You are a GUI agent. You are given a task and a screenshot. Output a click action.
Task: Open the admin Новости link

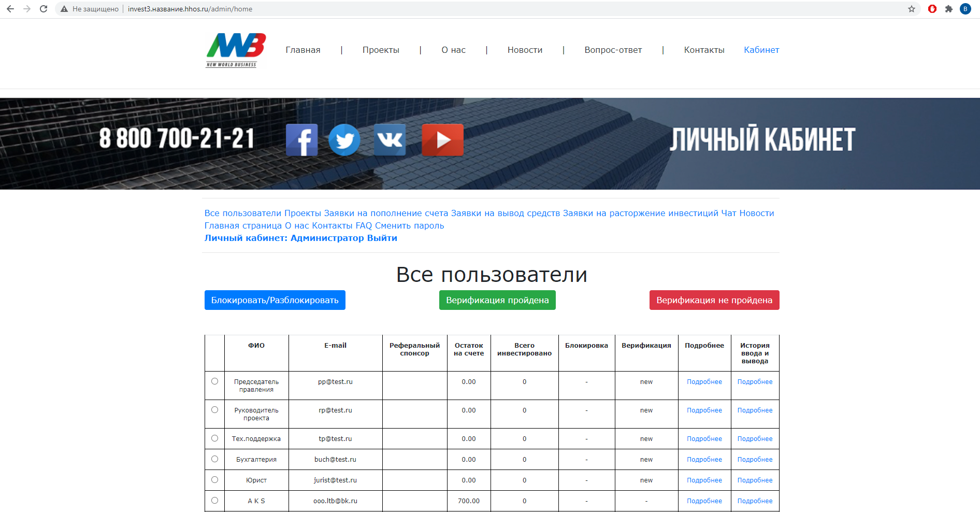pos(757,213)
